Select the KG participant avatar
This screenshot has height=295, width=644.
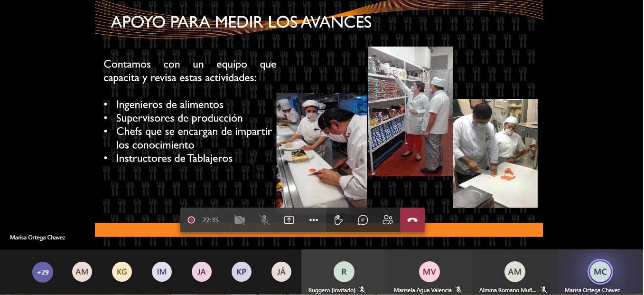(x=122, y=272)
